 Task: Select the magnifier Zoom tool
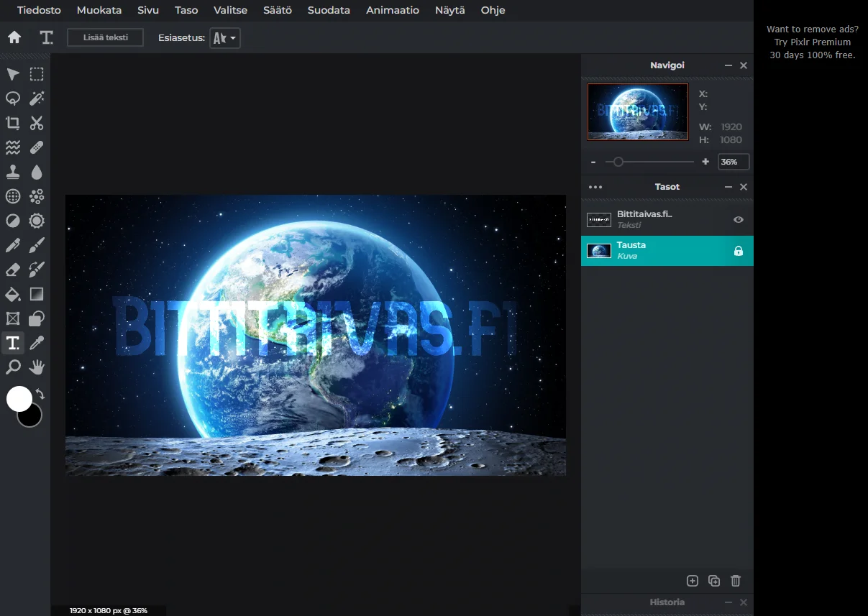(13, 367)
